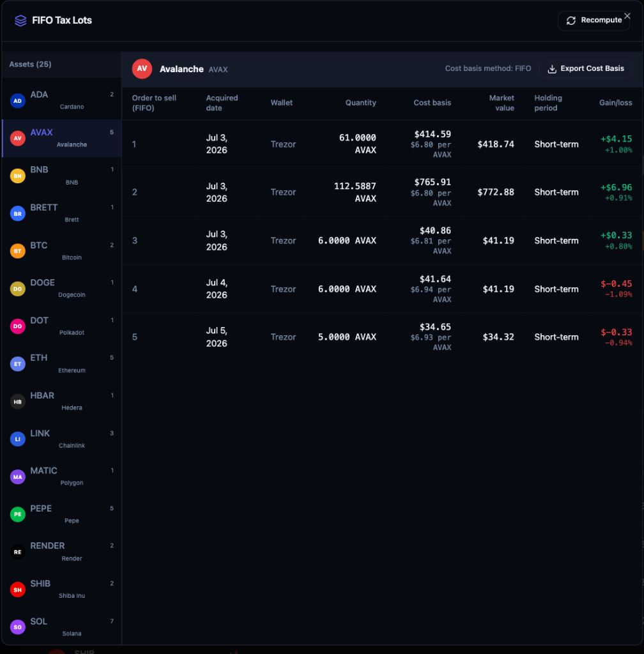The width and height of the screenshot is (644, 654).
Task: Click the $-0.45 loss value
Action: [x=616, y=284]
